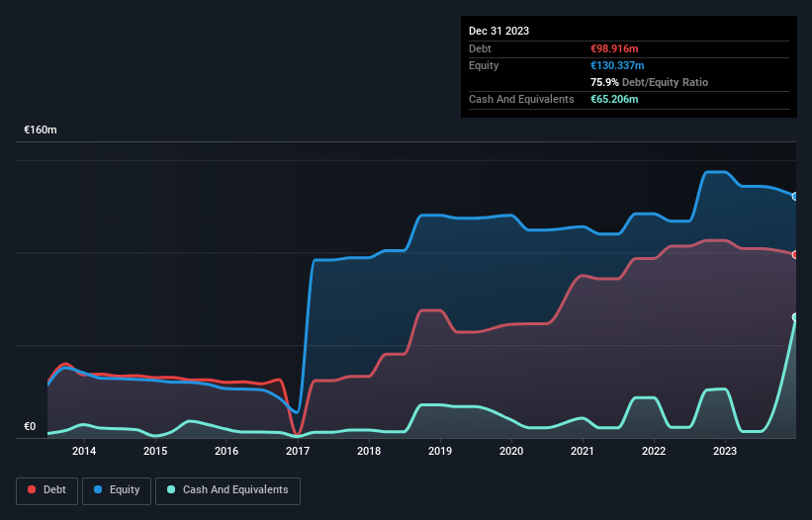The width and height of the screenshot is (812, 520).
Task: Click the 2015 x-axis label
Action: coord(155,451)
